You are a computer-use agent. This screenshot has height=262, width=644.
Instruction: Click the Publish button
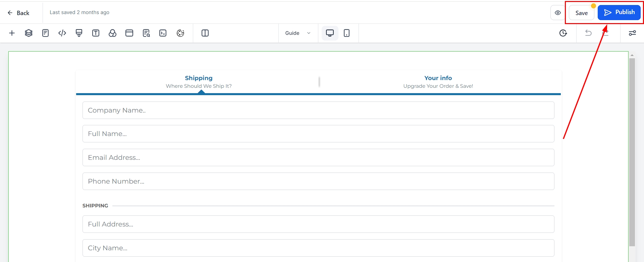[619, 12]
